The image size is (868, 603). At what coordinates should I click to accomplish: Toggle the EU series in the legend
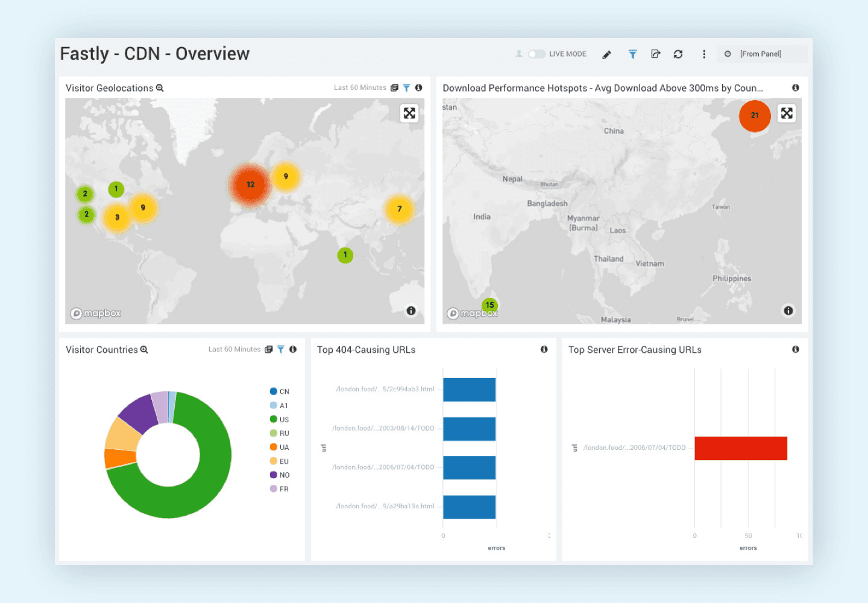pos(280,461)
